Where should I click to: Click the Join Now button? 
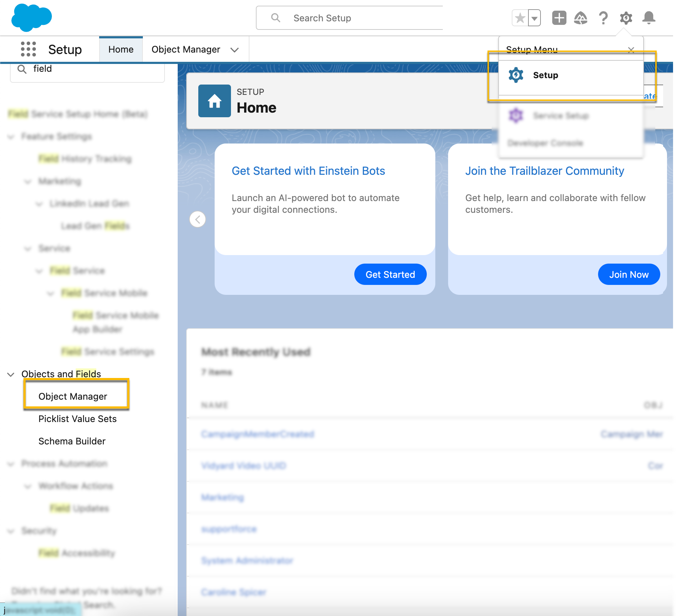pyautogui.click(x=629, y=274)
